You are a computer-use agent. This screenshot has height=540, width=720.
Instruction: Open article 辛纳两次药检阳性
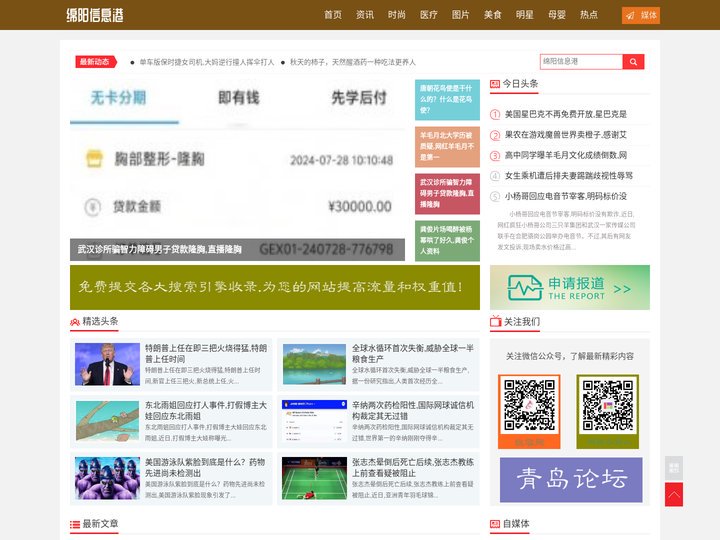(x=413, y=411)
